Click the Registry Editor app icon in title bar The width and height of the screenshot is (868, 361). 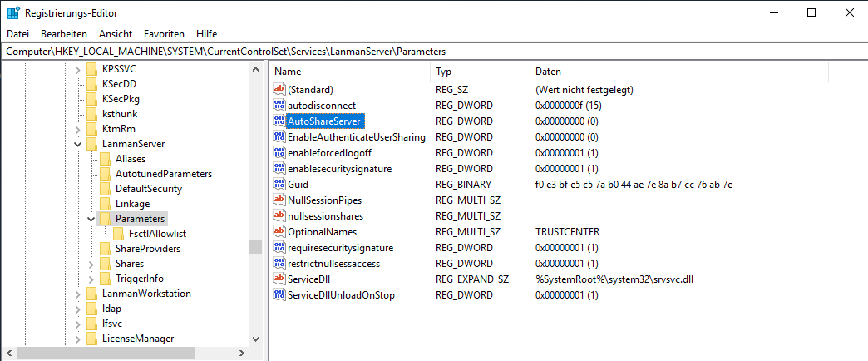coord(13,12)
